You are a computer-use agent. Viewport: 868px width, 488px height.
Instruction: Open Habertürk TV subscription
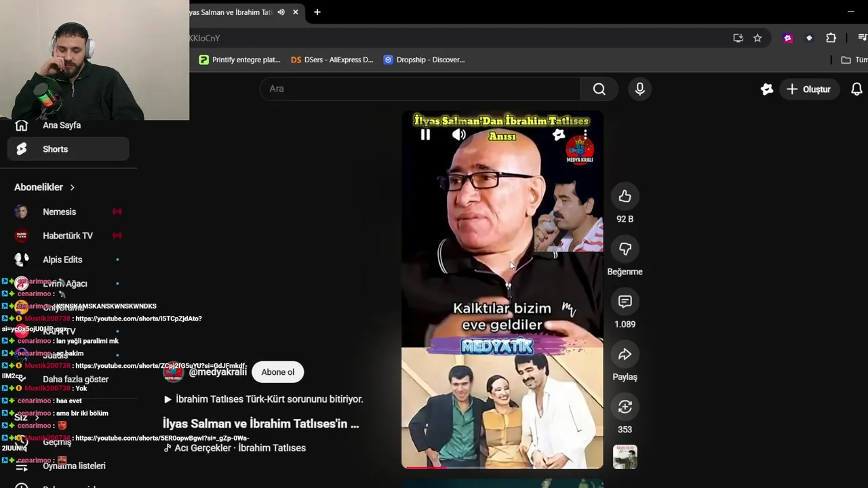[x=68, y=236]
